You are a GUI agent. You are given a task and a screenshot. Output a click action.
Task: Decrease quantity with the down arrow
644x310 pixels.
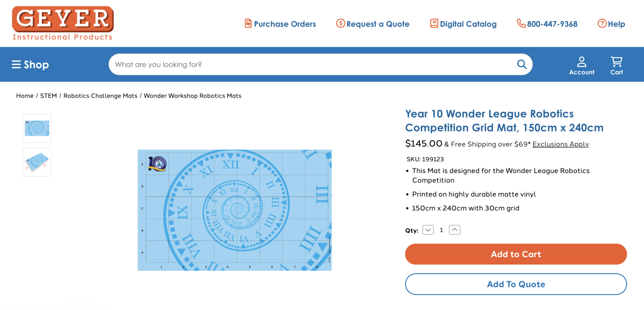point(428,230)
